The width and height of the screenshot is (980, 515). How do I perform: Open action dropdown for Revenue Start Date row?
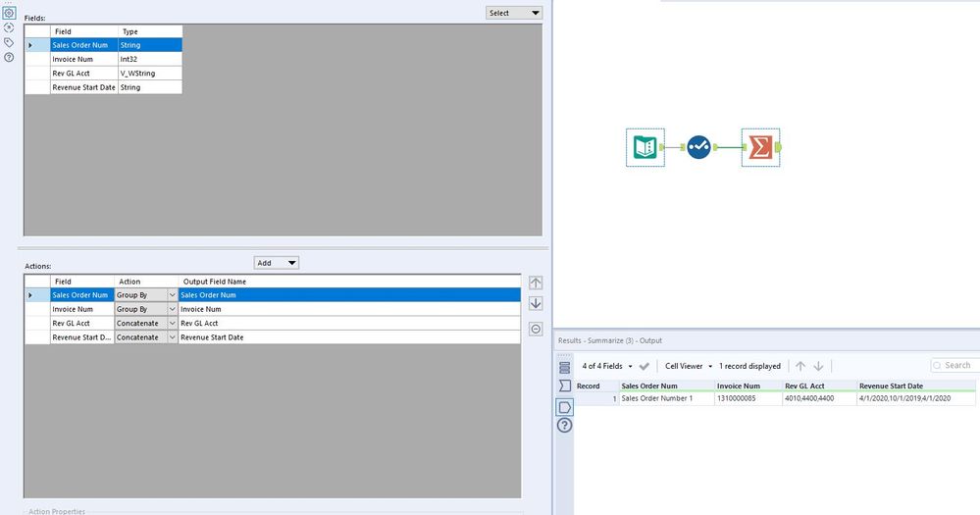click(x=173, y=337)
